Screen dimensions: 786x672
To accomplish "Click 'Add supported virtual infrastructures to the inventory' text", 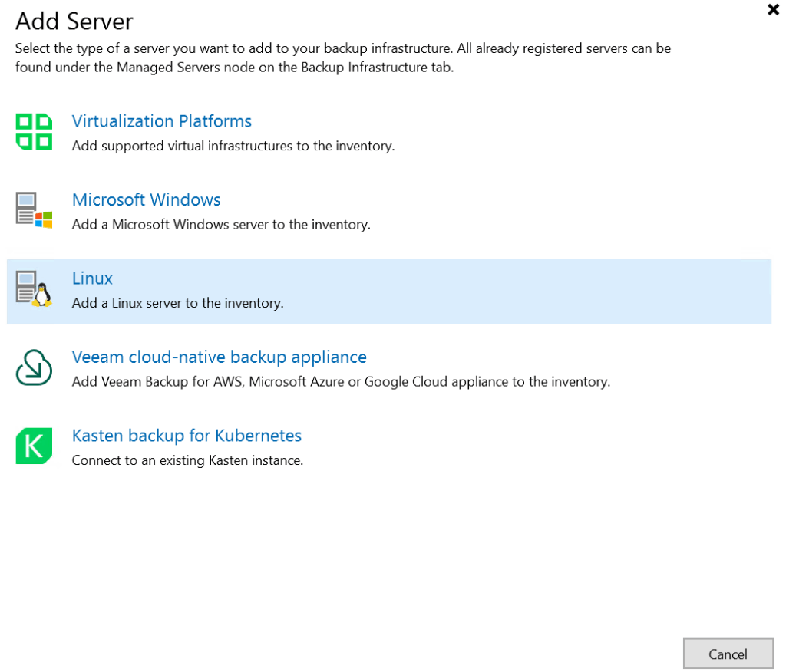I will (x=233, y=146).
